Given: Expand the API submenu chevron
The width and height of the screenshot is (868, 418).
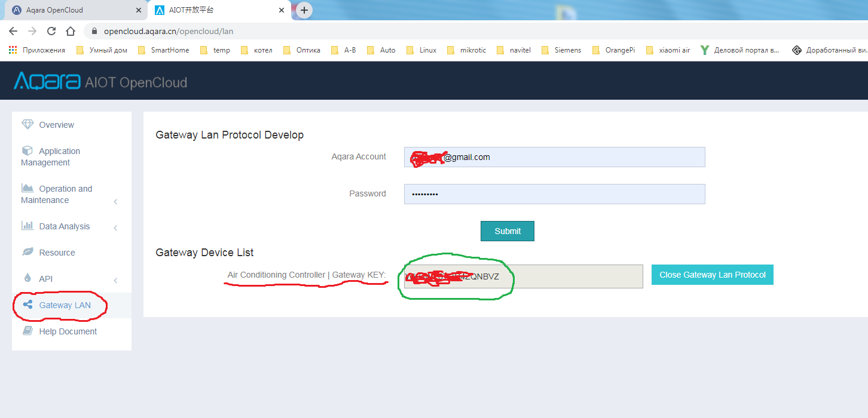Looking at the screenshot, I should (115, 278).
